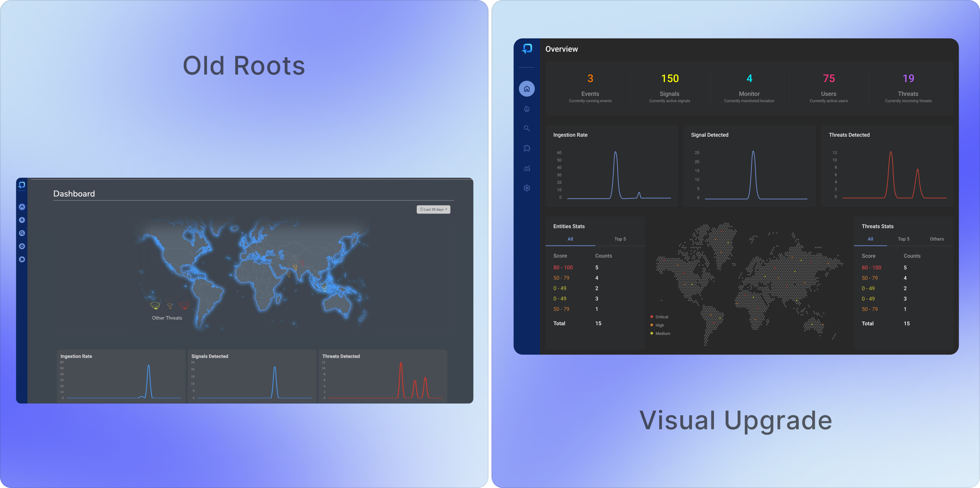980x488 pixels.
Task: Click the Critical red legend dot
Action: pos(652,317)
